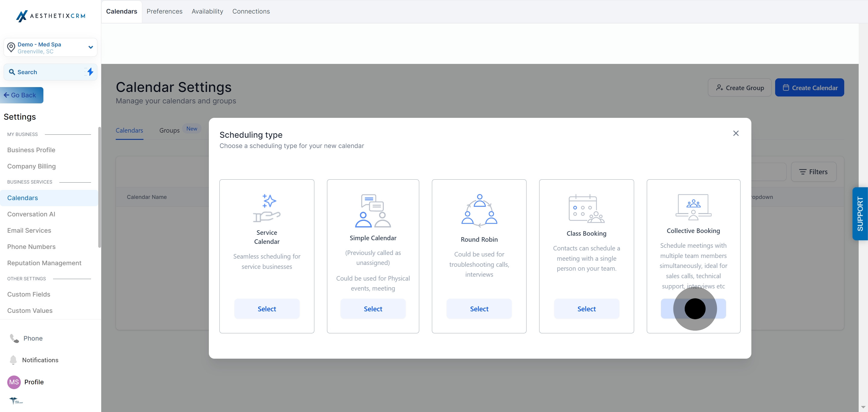Click the Simple Calendar people chat icon
Image resolution: width=868 pixels, height=412 pixels.
tap(373, 211)
